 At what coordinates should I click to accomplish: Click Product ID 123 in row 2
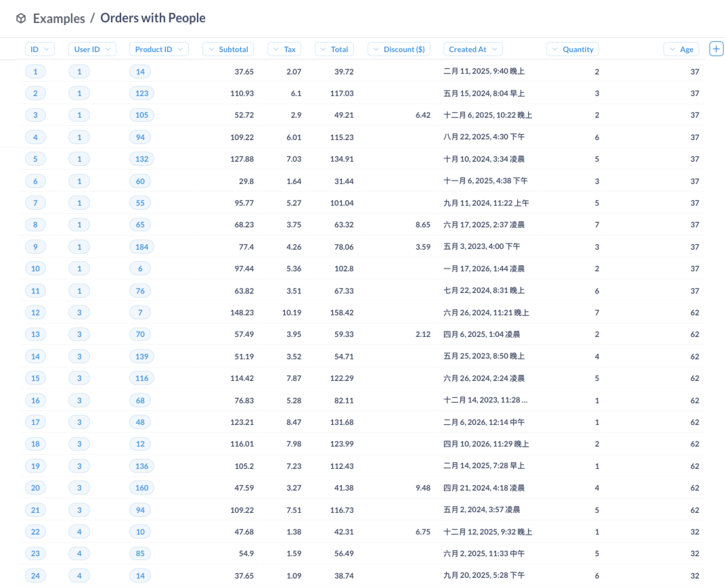coord(141,93)
